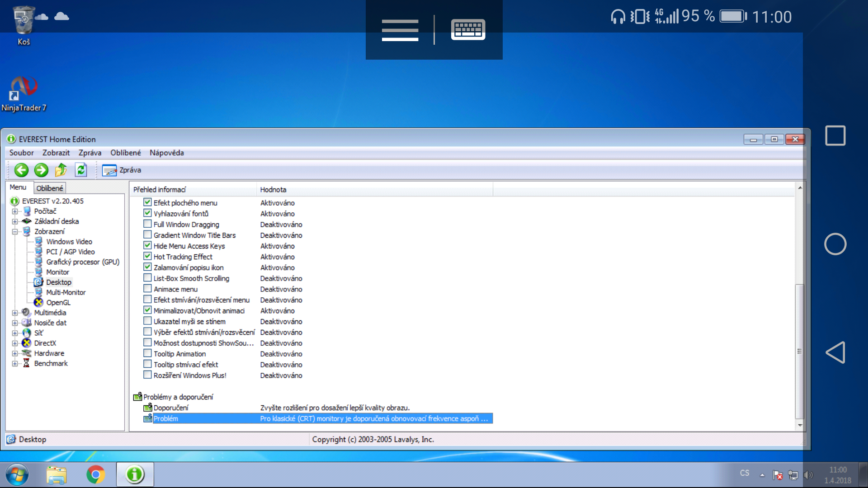Toggle the Tooltip Animation checkbox
The height and width of the screenshot is (488, 868).
pos(147,353)
